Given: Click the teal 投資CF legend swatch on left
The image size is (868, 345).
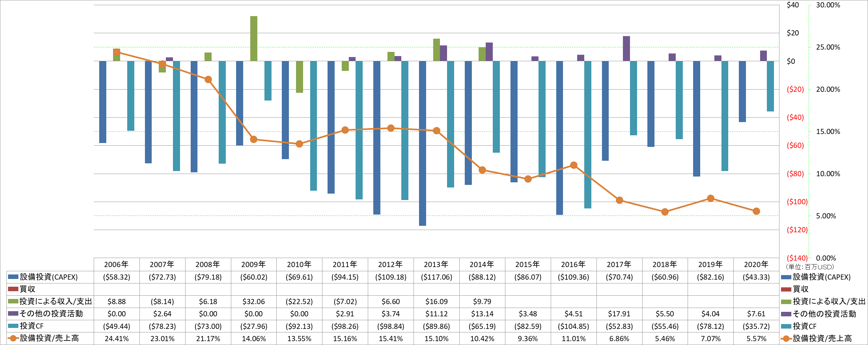Looking at the screenshot, I should (x=13, y=326).
